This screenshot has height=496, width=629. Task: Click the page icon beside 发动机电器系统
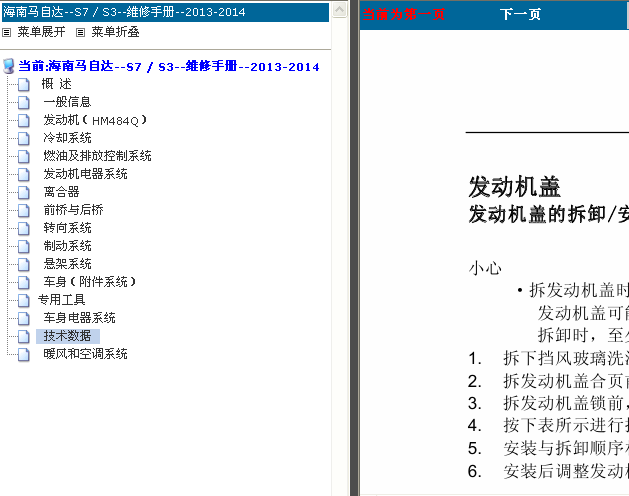click(24, 175)
